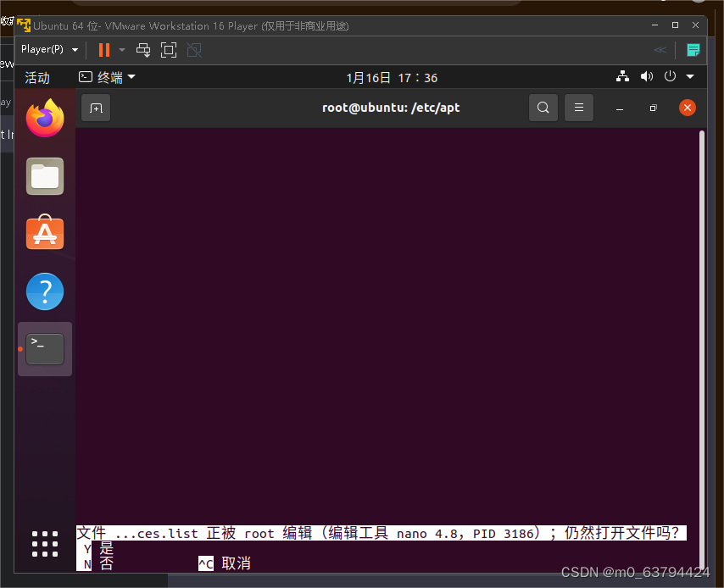Click the network icon in Ubuntu top bar
Viewport: 724px width, 588px height.
[x=623, y=76]
